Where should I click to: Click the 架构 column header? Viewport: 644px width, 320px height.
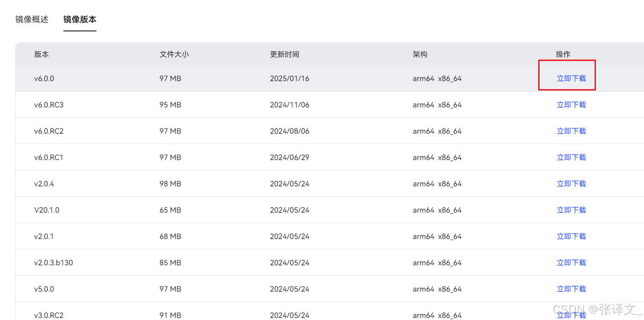(420, 54)
